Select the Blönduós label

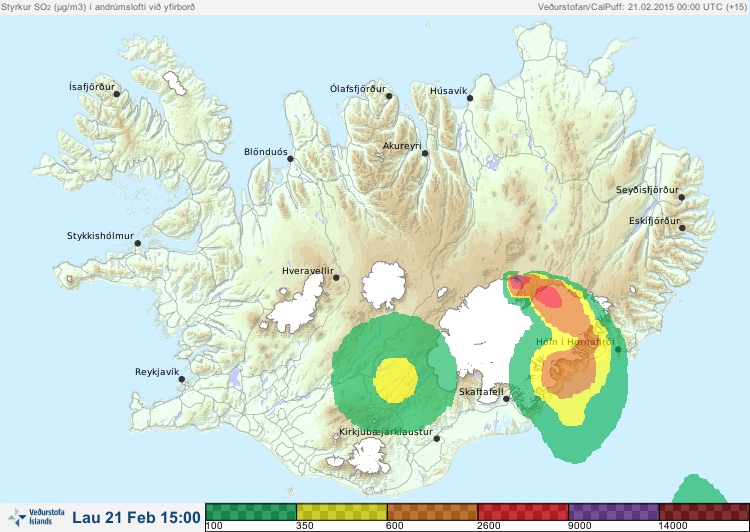[x=265, y=152]
